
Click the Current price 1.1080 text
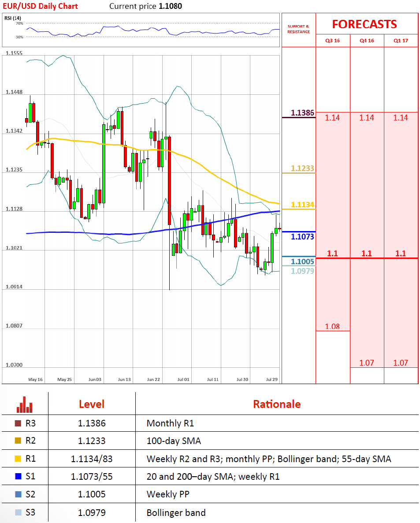(146, 6)
